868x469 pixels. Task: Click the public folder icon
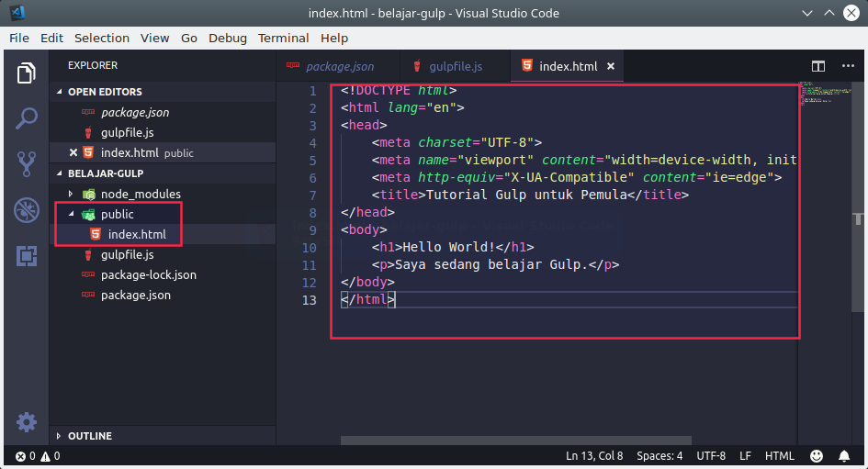88,215
